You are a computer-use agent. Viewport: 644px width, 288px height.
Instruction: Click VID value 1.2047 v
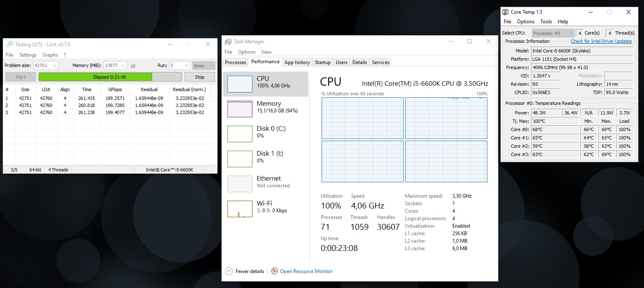click(x=546, y=76)
